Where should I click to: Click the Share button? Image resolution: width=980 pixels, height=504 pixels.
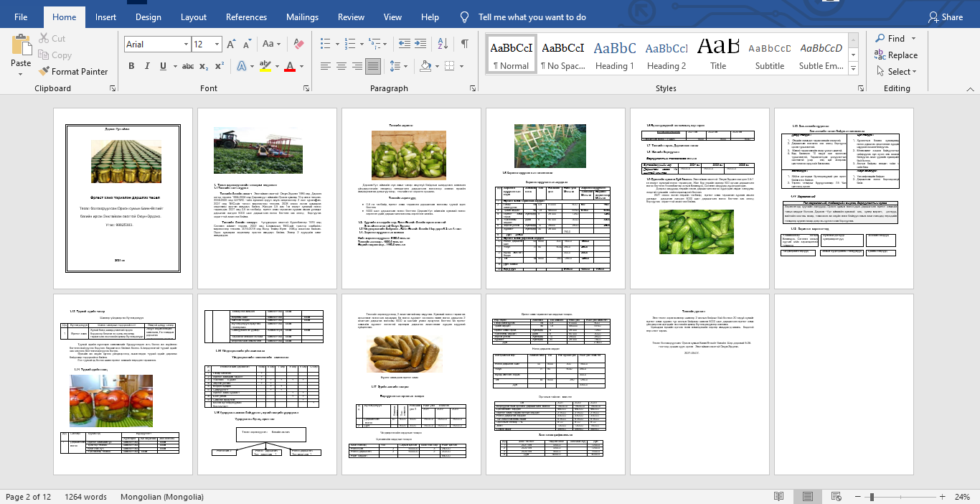pos(945,17)
